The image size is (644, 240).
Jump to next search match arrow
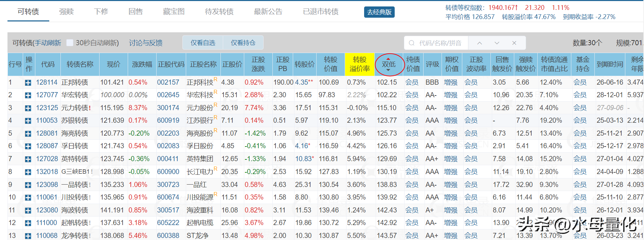coord(497,43)
